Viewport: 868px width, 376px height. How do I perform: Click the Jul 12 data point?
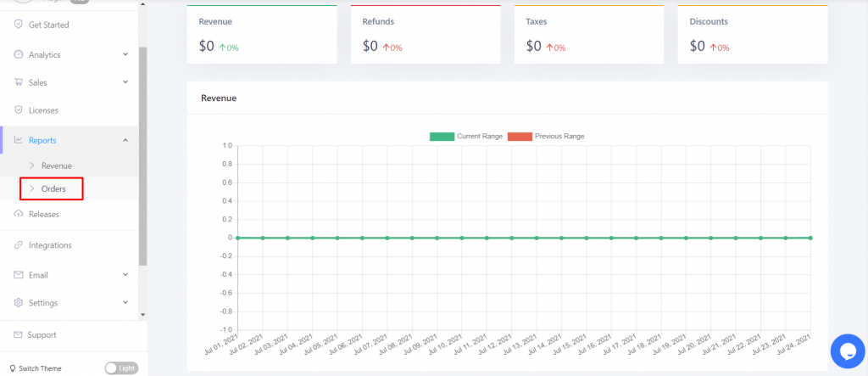[511, 238]
